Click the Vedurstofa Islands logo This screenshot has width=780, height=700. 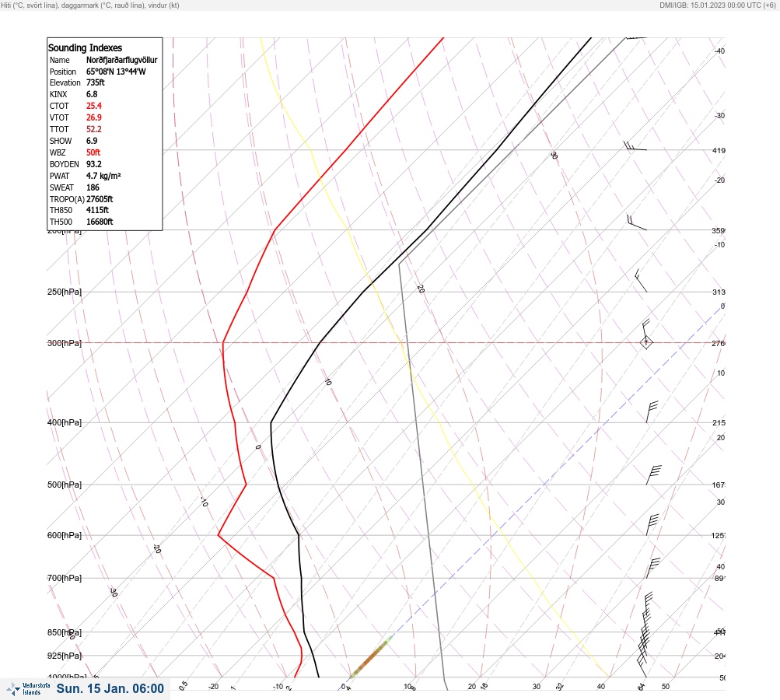[x=28, y=689]
